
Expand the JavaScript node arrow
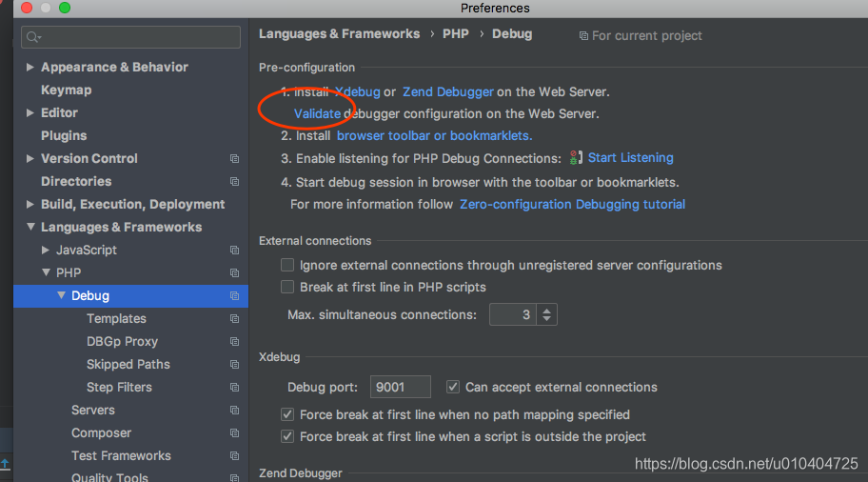pos(46,250)
